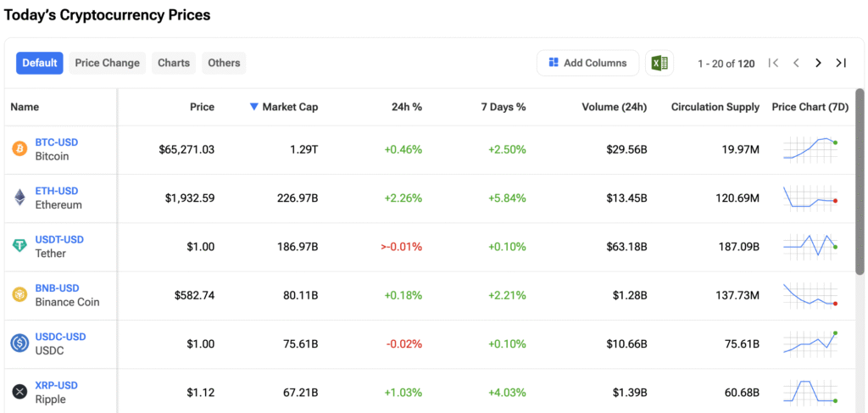
Task: View Tether 7-day price chart thumbnail
Action: point(810,247)
